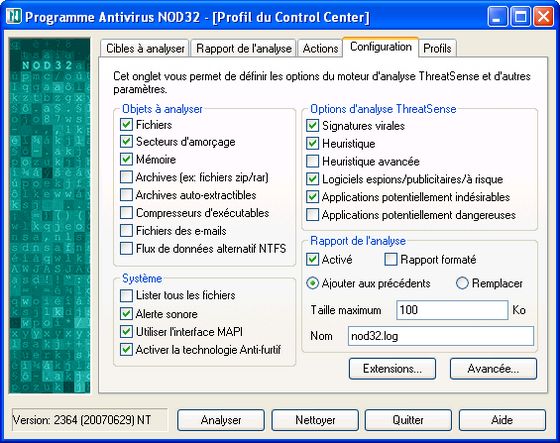Click the Avancée... button
This screenshot has height=443, width=560.
pos(493,369)
